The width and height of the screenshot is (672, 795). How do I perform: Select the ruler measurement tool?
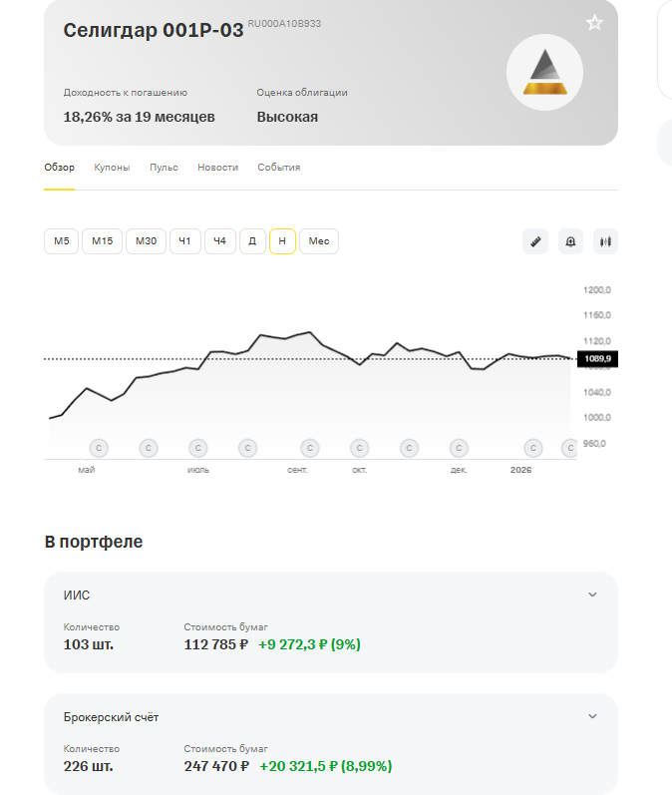click(536, 241)
